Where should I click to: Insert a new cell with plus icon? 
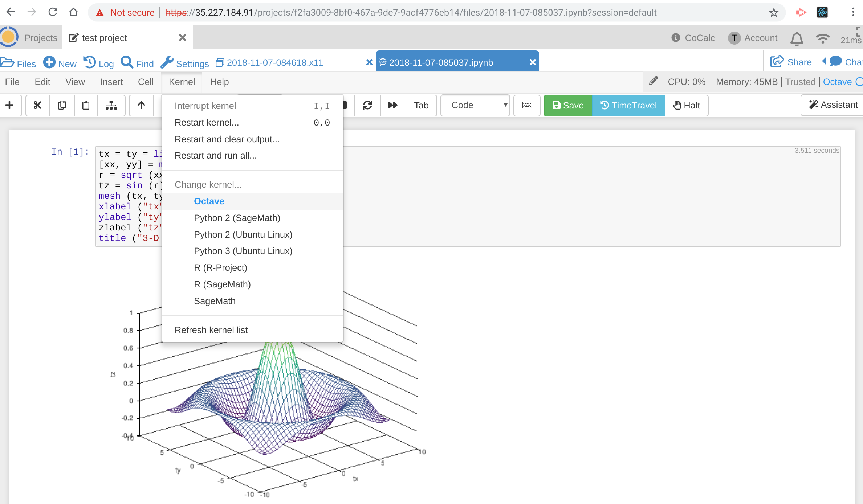click(10, 105)
